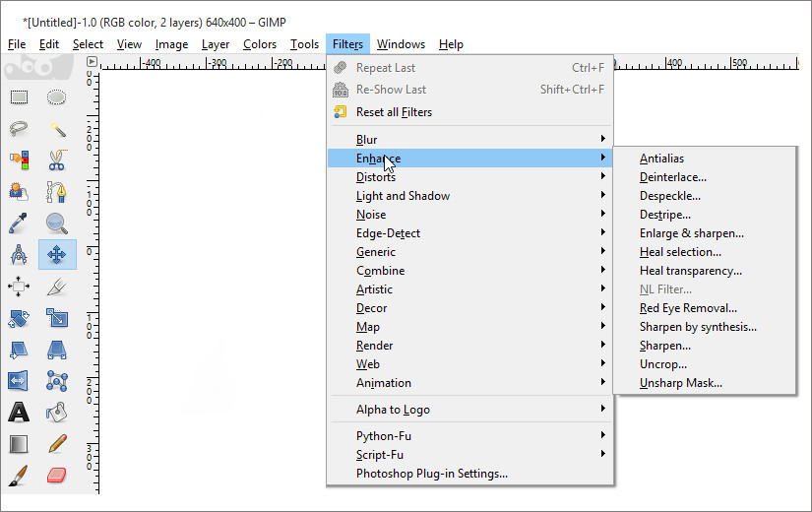
Task: Select the Move tool
Action: [x=57, y=254]
